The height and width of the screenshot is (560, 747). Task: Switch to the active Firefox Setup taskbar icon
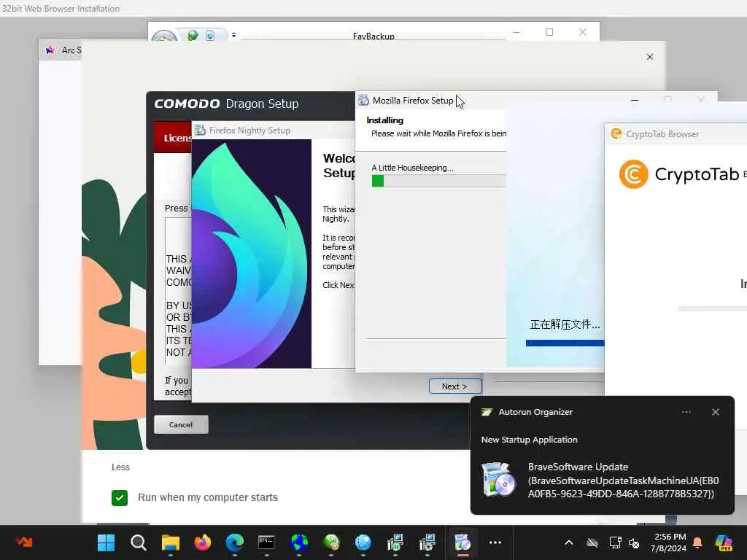tap(462, 542)
